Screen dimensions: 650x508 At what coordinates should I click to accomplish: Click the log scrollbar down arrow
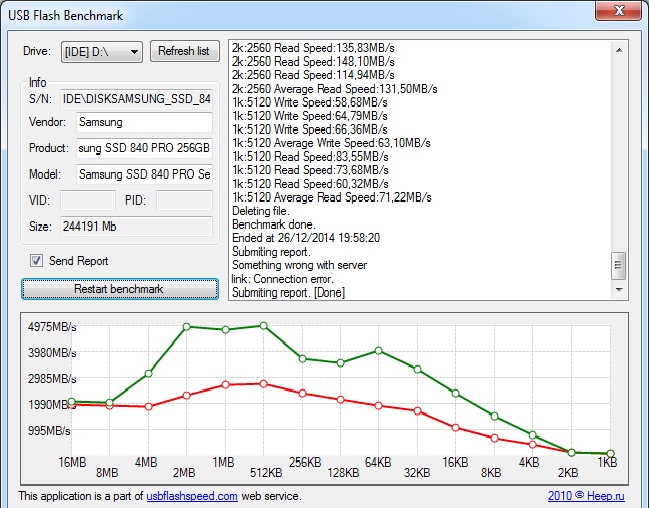(619, 289)
